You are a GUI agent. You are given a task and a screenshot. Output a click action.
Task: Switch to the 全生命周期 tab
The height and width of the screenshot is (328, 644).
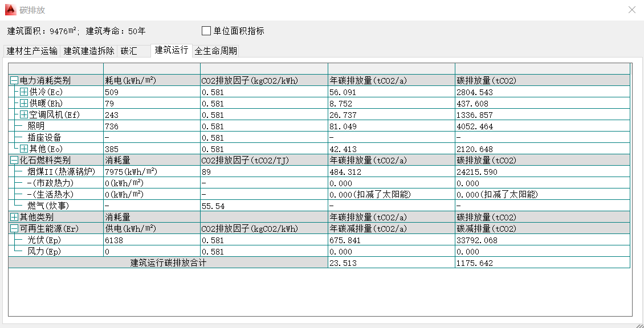click(215, 51)
